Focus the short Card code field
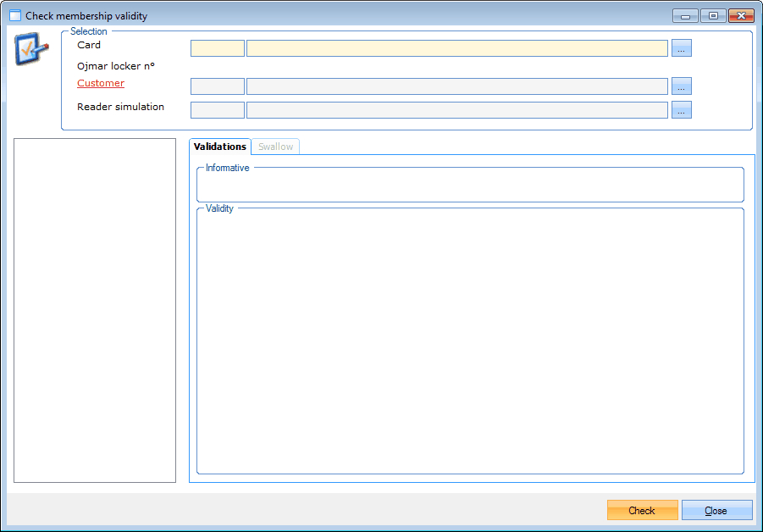This screenshot has width=763, height=532. coord(218,48)
